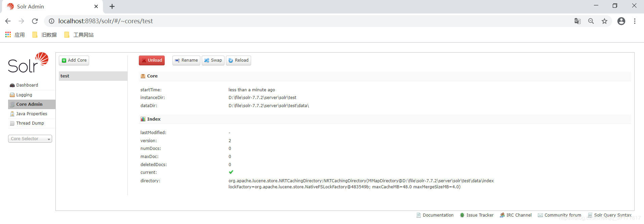Click the Solr logo
This screenshot has width=644, height=224.
click(x=28, y=63)
